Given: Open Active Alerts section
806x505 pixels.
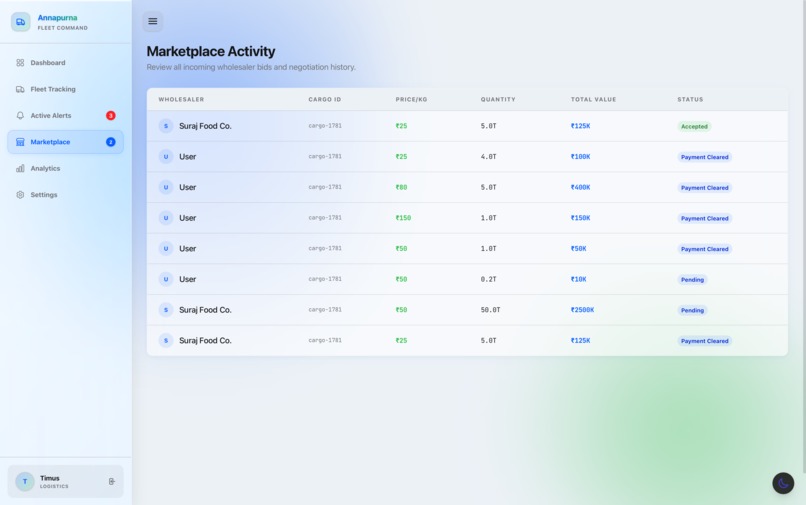Looking at the screenshot, I should tap(65, 115).
